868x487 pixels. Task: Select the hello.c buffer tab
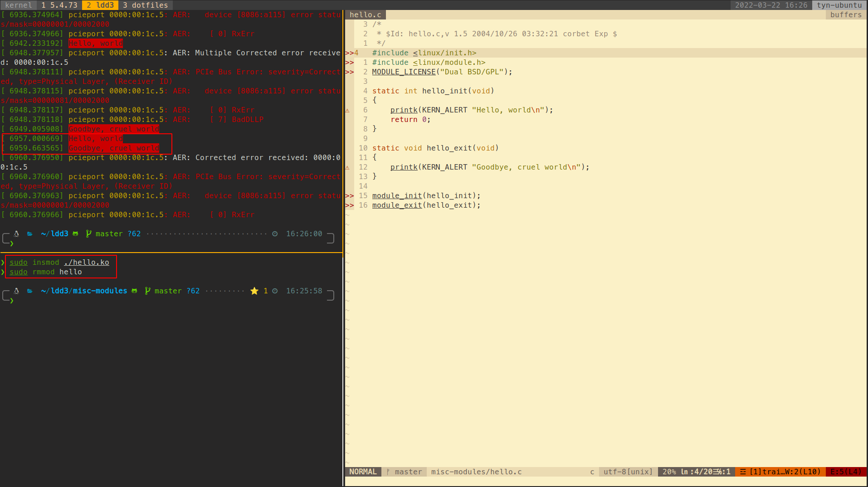pos(366,15)
